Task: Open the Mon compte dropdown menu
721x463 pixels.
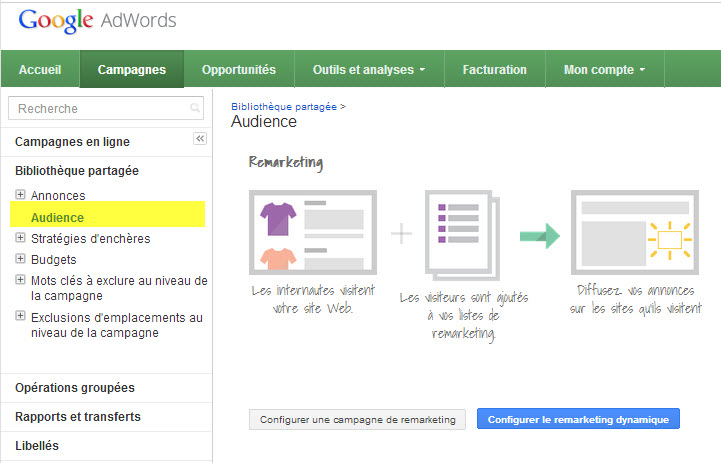Action: [x=605, y=69]
